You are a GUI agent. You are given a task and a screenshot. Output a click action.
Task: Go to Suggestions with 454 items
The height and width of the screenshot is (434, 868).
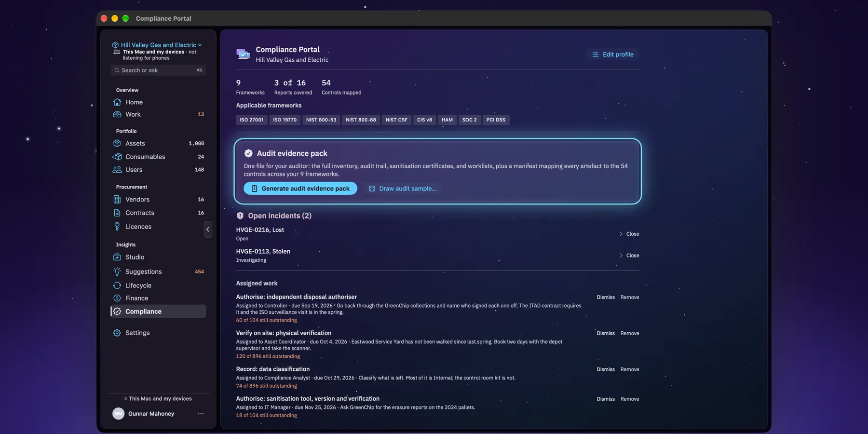coord(158,271)
